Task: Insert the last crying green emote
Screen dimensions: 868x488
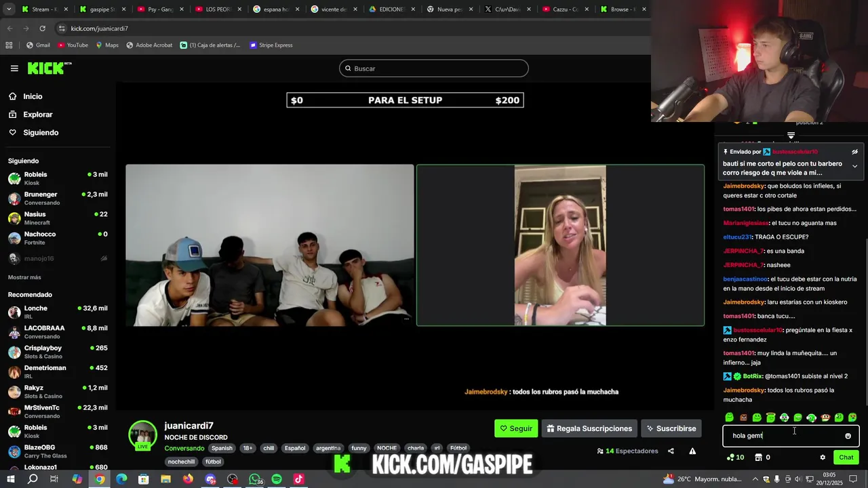Action: 852,418
